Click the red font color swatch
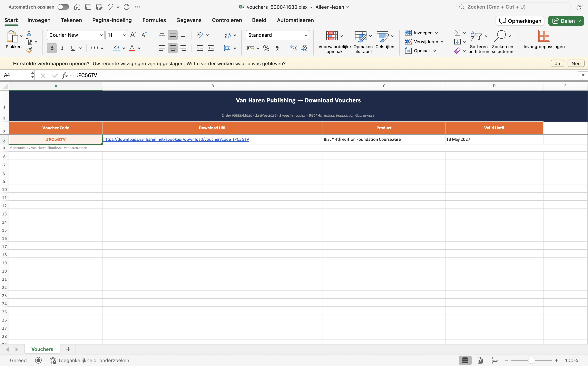Image resolution: width=588 pixels, height=366 pixels. click(x=132, y=48)
